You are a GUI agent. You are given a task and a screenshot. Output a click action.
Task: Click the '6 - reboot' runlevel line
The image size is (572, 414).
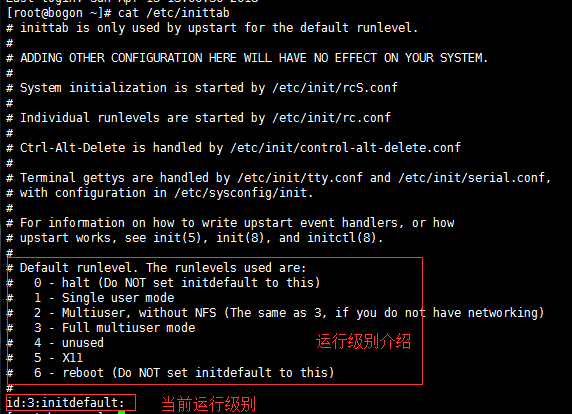point(184,373)
